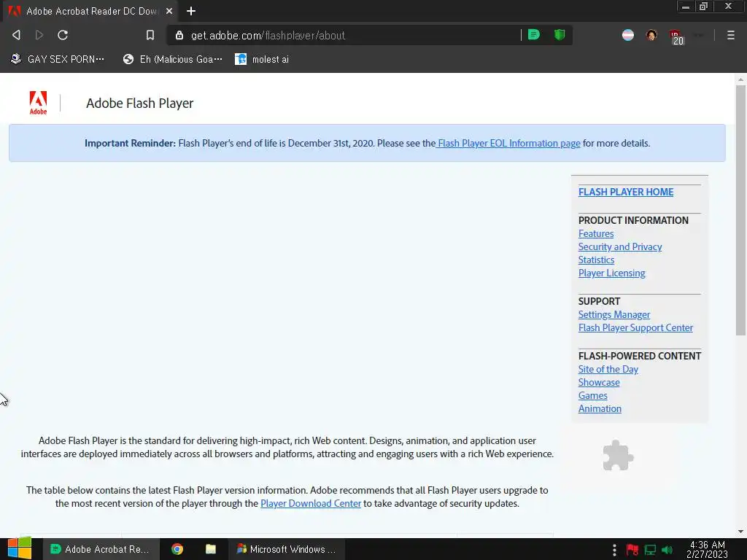The height and width of the screenshot is (560, 747).
Task: Show hidden tray icons via three dots
Action: click(614, 550)
